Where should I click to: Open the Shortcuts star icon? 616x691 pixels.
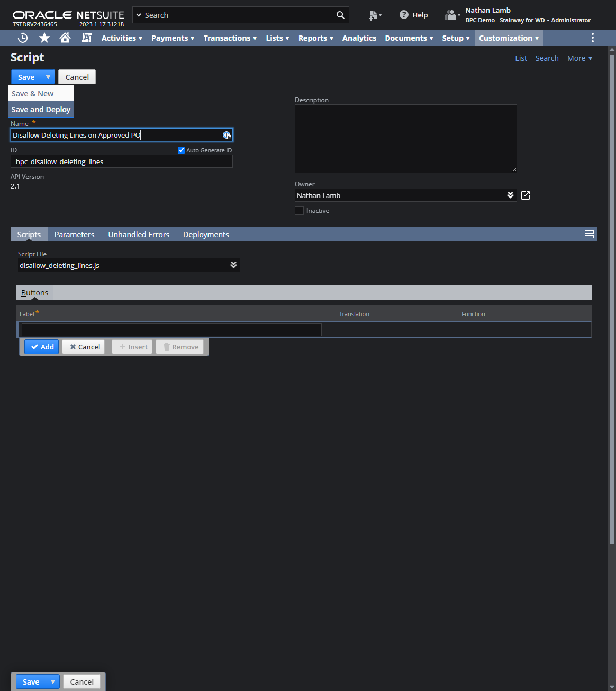pyautogui.click(x=44, y=38)
